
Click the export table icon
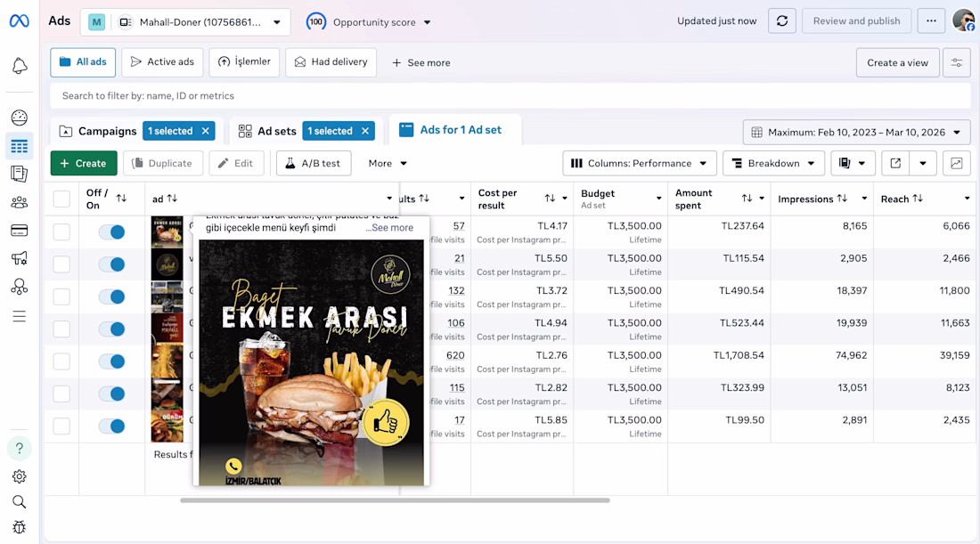[895, 164]
